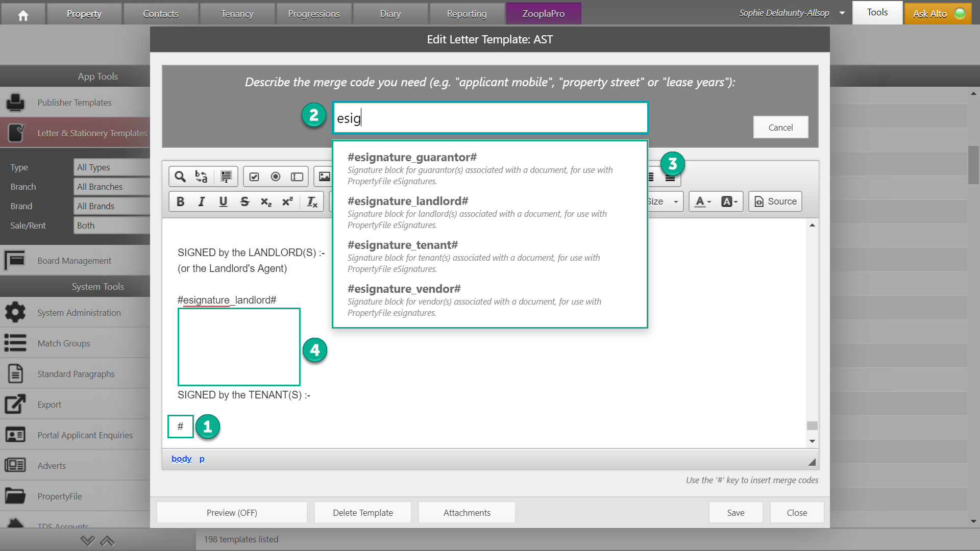This screenshot has width=980, height=551.
Task: Open the font Size dropdown
Action: (x=665, y=202)
